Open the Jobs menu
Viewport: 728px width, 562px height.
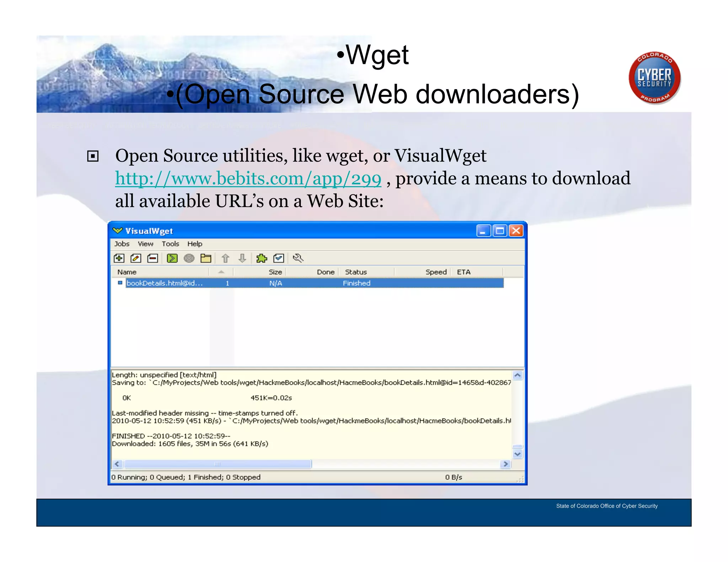[x=122, y=244]
